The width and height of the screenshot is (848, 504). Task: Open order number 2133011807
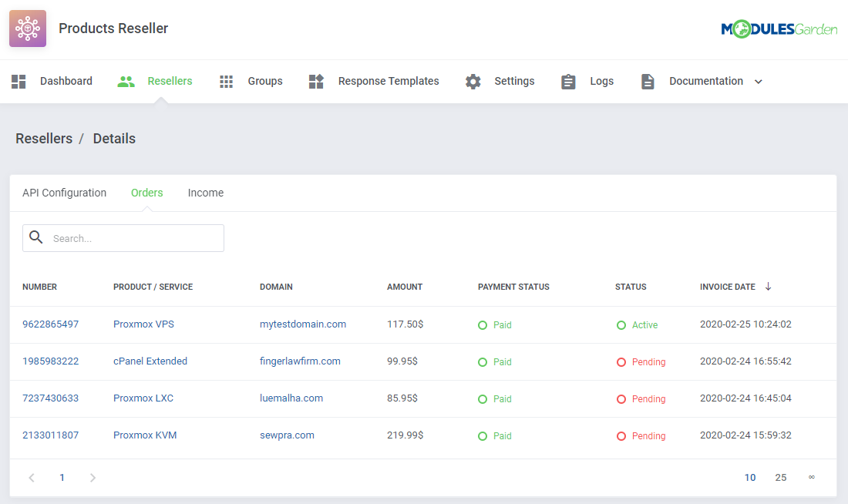tap(50, 435)
